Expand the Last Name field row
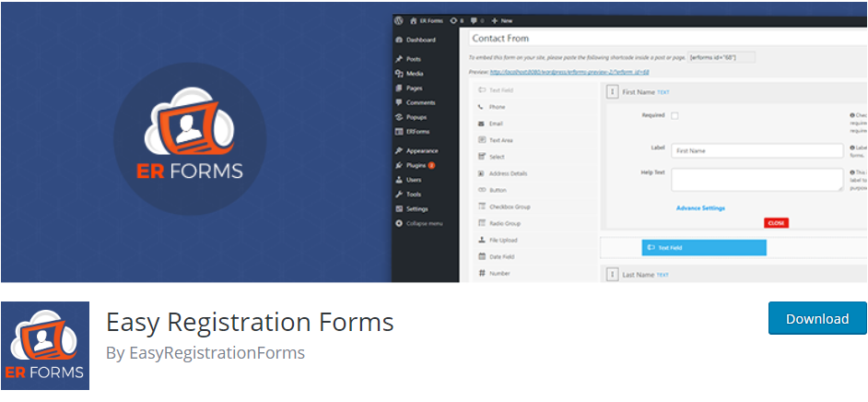Screen dimensions: 868x402 (734, 274)
